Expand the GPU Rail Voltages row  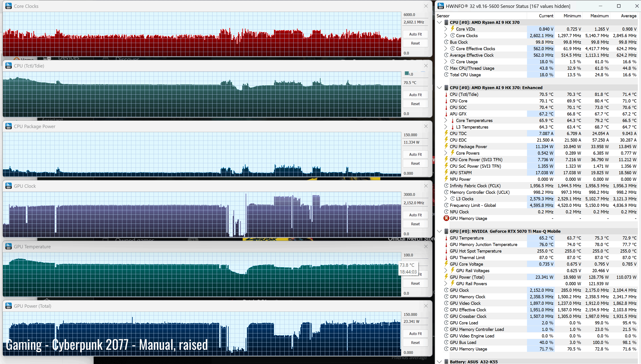[446, 271]
